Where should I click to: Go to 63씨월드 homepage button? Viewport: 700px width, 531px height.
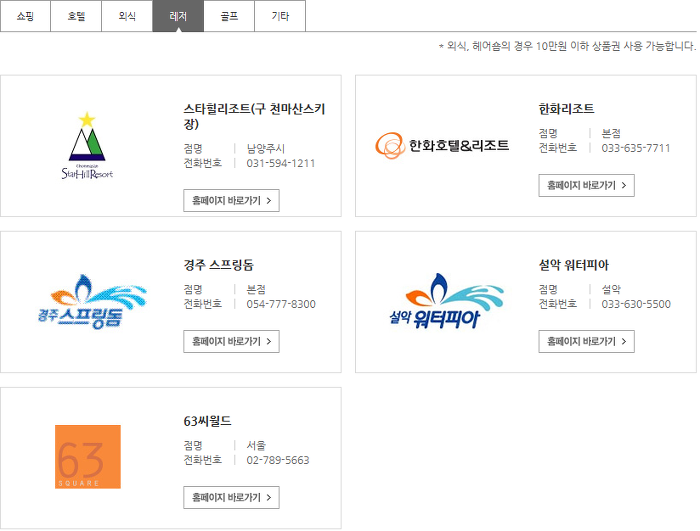click(x=231, y=497)
